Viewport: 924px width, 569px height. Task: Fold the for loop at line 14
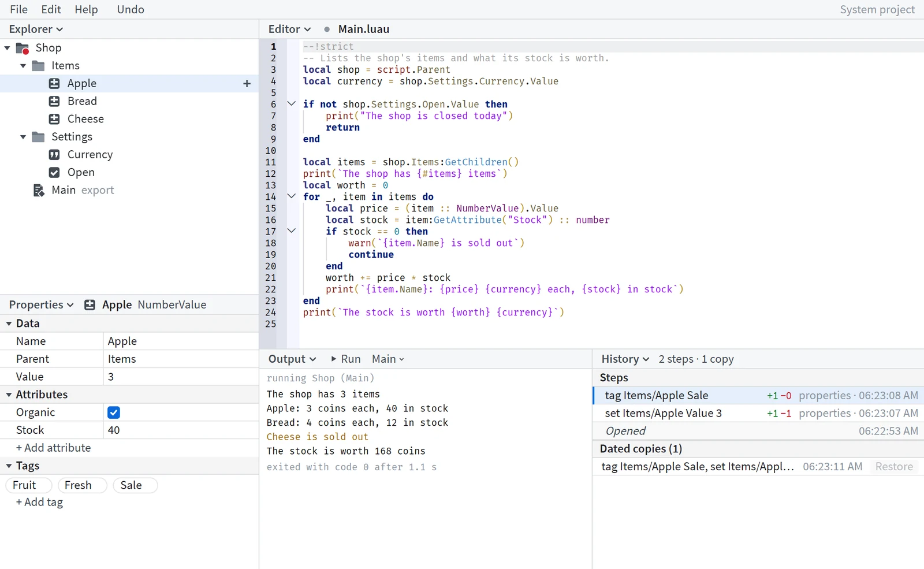[x=292, y=196]
